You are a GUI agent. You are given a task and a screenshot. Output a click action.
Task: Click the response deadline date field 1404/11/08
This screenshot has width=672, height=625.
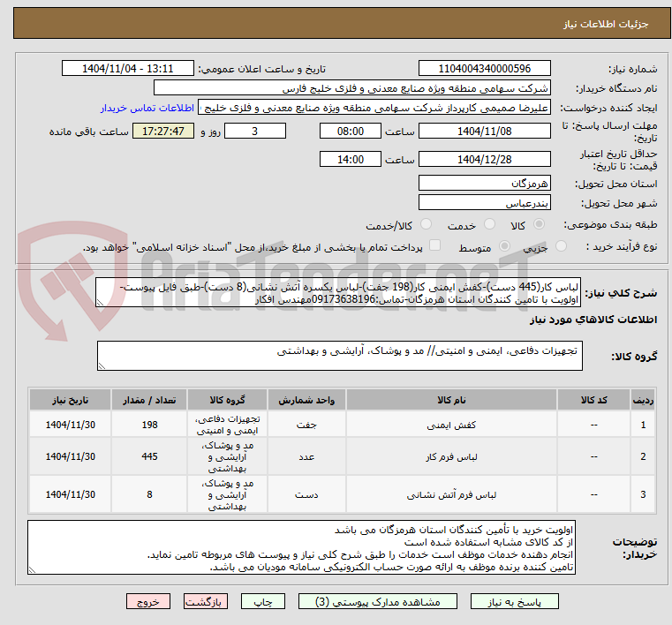tap(484, 132)
